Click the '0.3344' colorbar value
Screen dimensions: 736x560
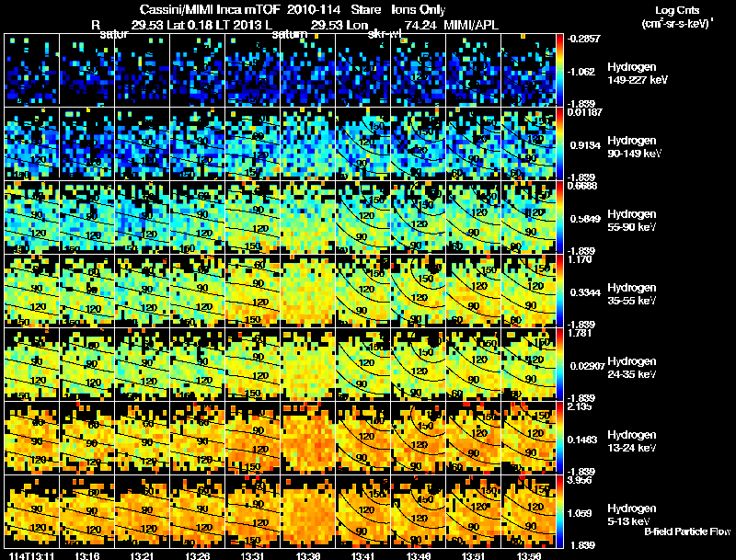pyautogui.click(x=585, y=292)
